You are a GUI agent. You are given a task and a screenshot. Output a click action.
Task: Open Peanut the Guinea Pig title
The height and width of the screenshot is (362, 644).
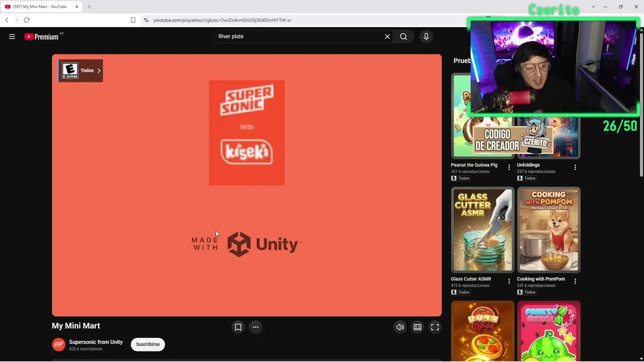click(x=474, y=165)
